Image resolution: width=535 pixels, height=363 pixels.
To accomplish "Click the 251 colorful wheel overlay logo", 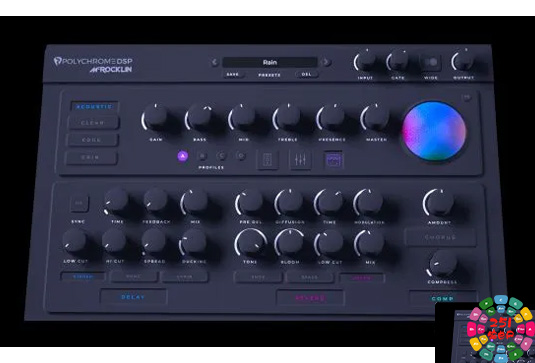I will [x=501, y=329].
